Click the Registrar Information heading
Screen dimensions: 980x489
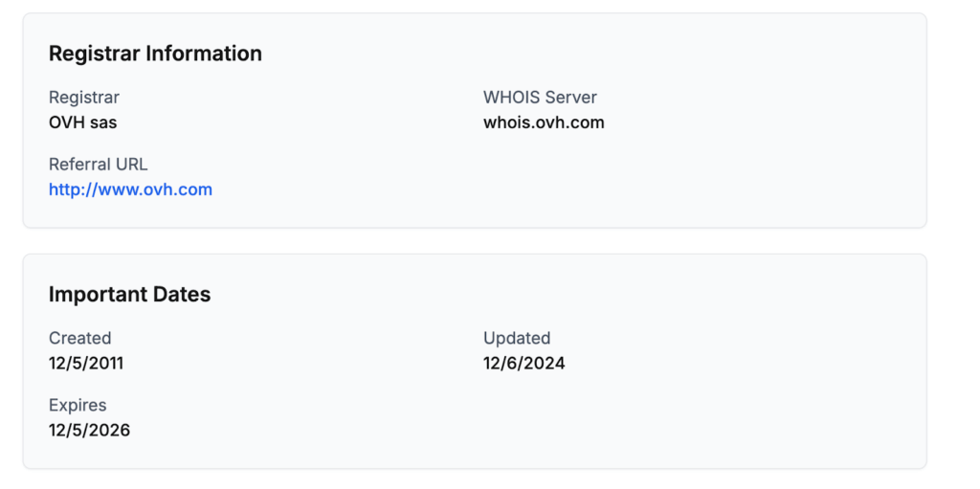click(x=155, y=54)
